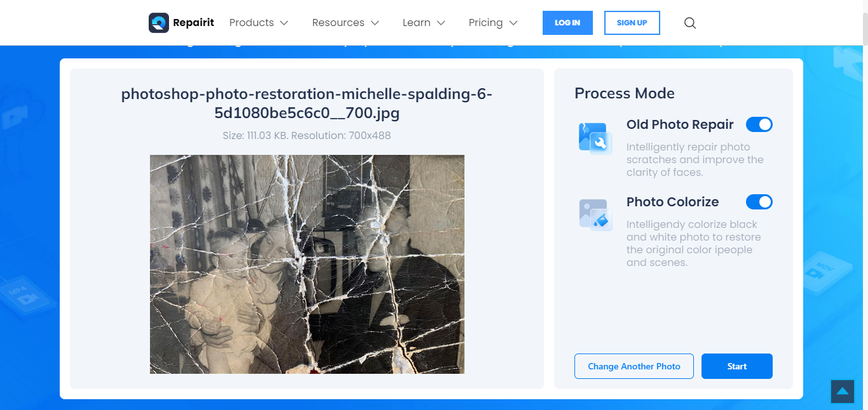Disable the Photo Colorize switch
This screenshot has height=410, width=868.
point(759,202)
